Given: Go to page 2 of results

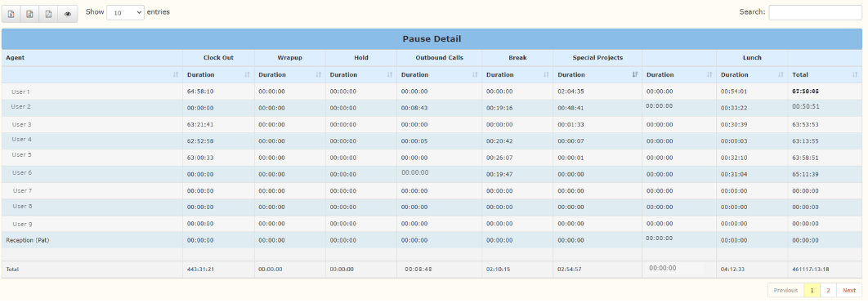Looking at the screenshot, I should [x=829, y=290].
